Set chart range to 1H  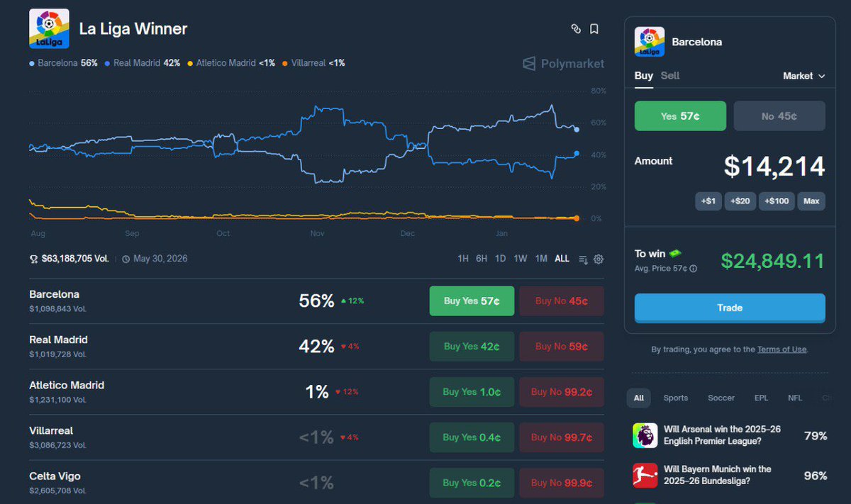[x=463, y=259]
